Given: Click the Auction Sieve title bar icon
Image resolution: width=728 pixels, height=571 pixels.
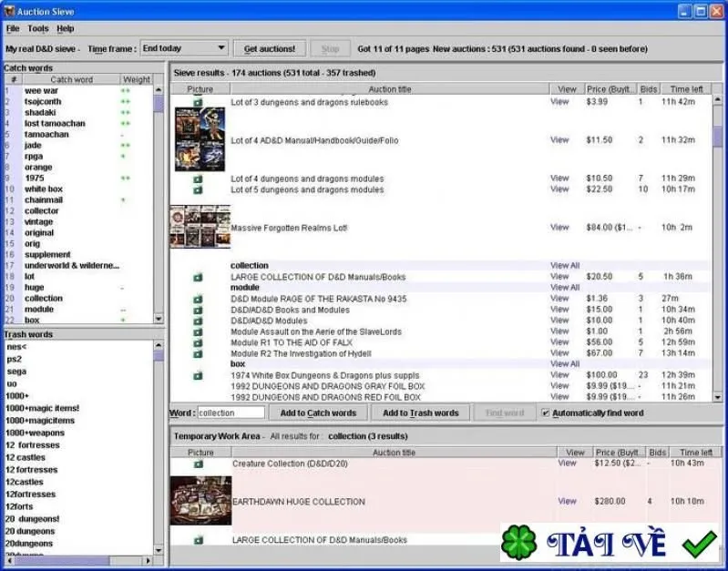Looking at the screenshot, I should pyautogui.click(x=9, y=11).
